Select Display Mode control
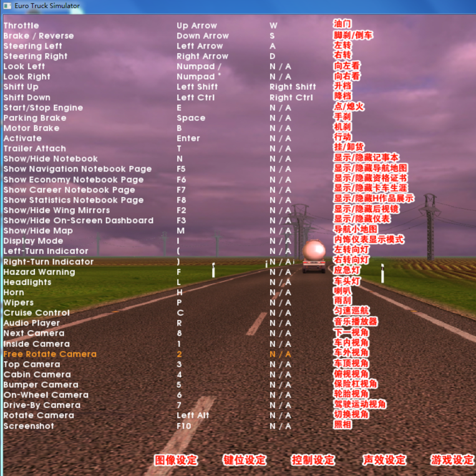476x476 pixels. tap(33, 241)
